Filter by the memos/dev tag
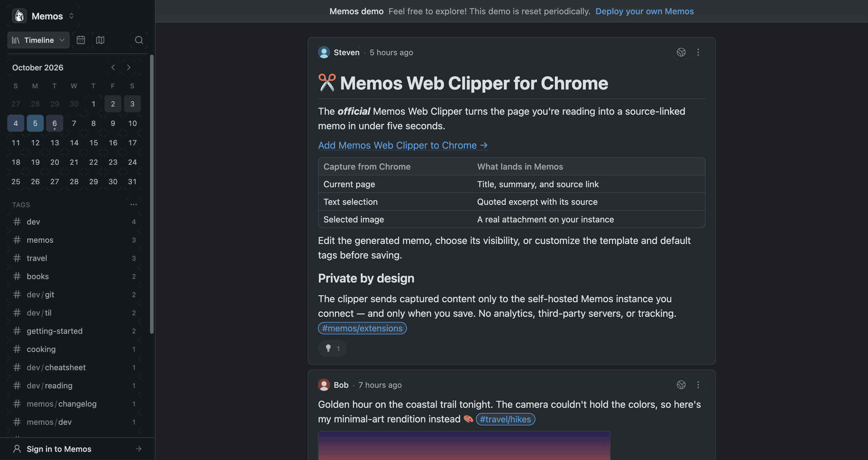The image size is (868, 460). pos(74,421)
